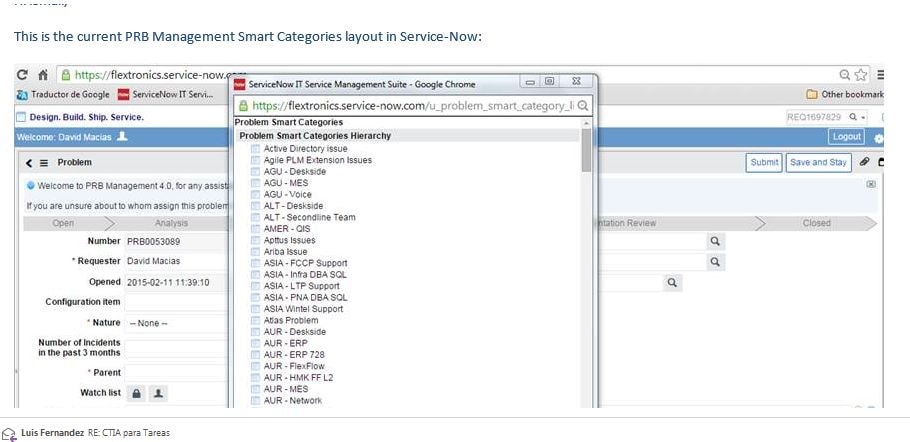
Task: Click lookup magnifier aligned with Number row
Action: point(715,241)
